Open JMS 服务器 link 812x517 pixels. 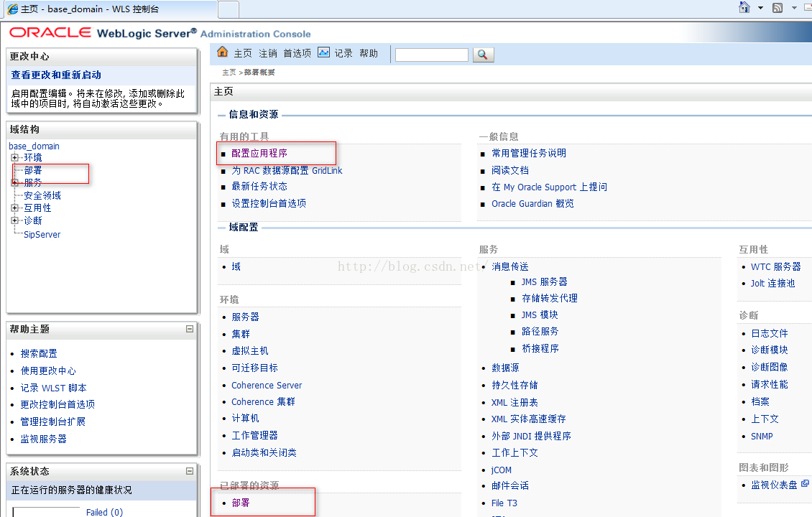tap(544, 281)
